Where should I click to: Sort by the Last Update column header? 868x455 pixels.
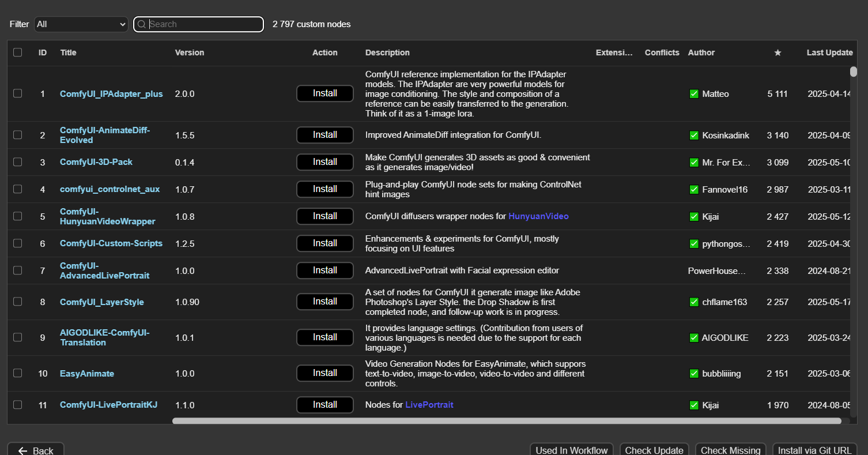point(829,52)
